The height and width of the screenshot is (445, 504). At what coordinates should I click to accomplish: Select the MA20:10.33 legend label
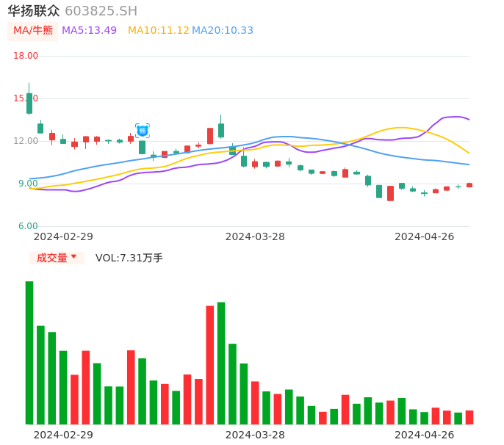click(222, 31)
